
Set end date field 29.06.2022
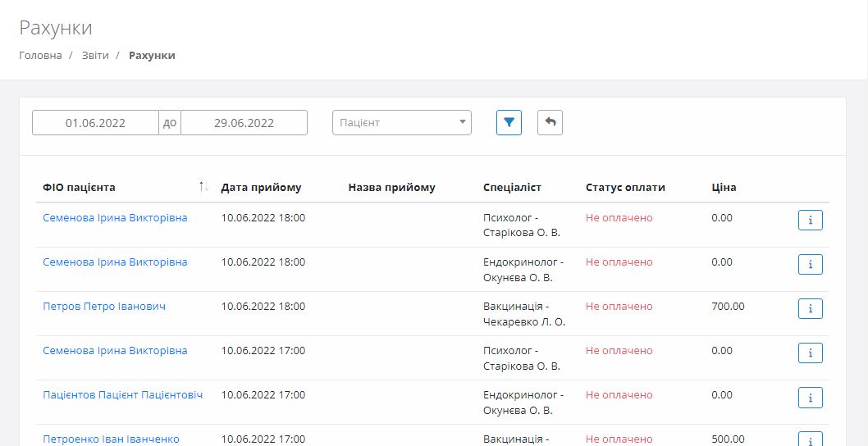pos(244,123)
